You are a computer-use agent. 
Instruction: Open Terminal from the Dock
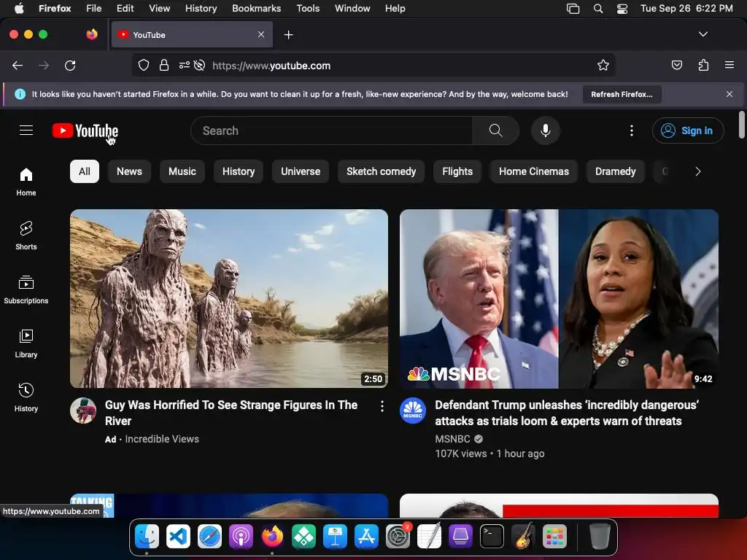(x=492, y=537)
